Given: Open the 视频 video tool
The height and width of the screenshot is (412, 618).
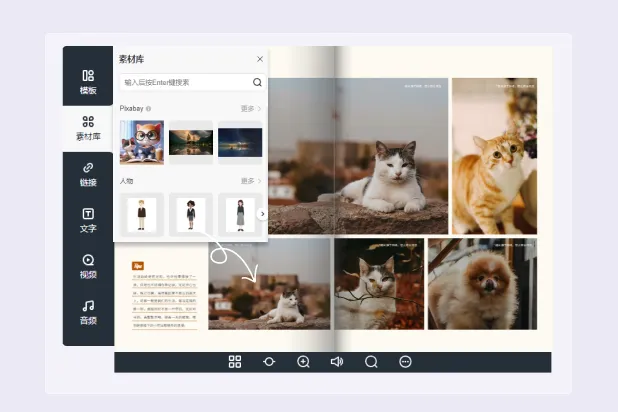Looking at the screenshot, I should pyautogui.click(x=88, y=267).
